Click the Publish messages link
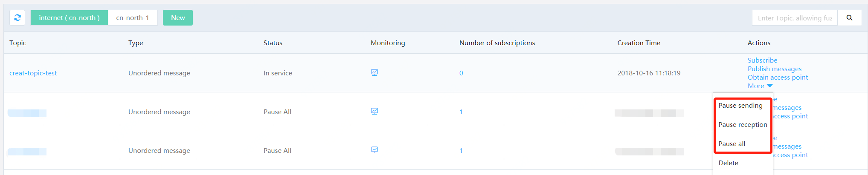This screenshot has width=868, height=175. 774,69
